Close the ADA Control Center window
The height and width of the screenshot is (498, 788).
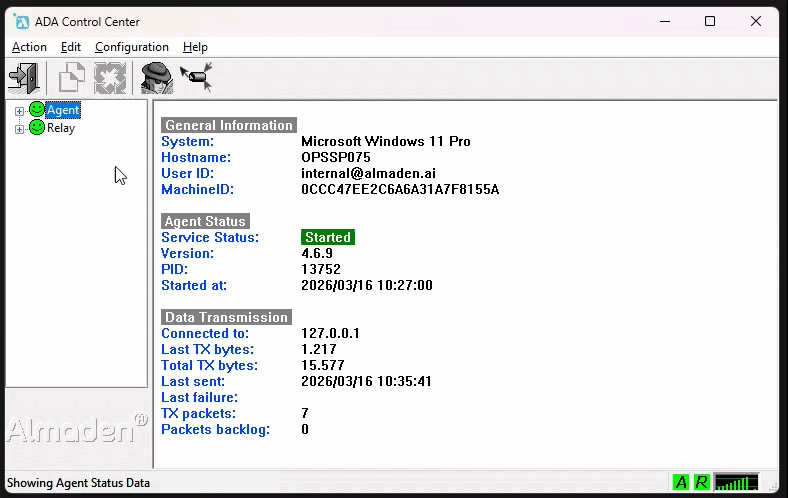(755, 22)
